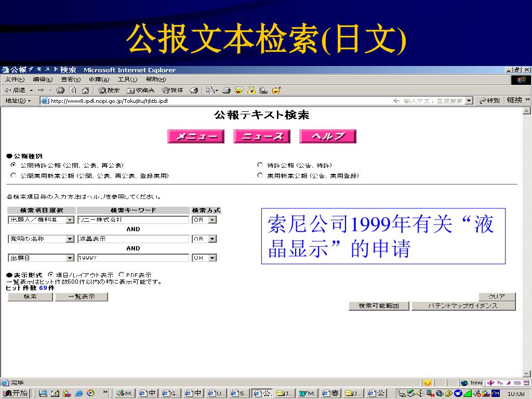Click the Edit page icon in toolbar
This screenshot has height=399, width=532.
pos(263,90)
